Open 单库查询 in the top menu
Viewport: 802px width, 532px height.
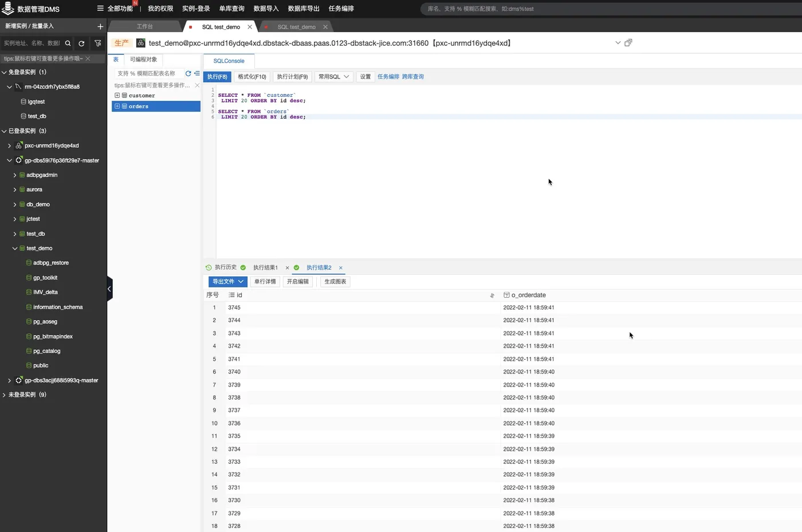click(232, 9)
